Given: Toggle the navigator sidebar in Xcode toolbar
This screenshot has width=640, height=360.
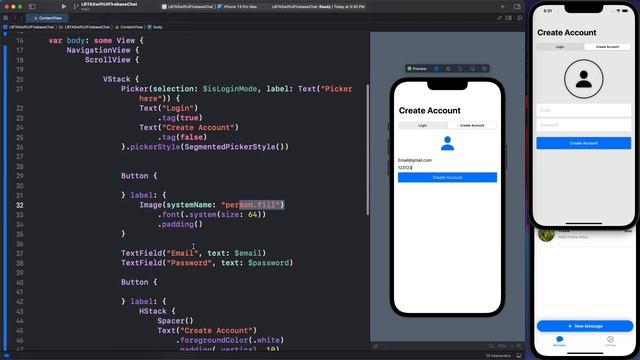Looking at the screenshot, I should (x=32, y=7).
